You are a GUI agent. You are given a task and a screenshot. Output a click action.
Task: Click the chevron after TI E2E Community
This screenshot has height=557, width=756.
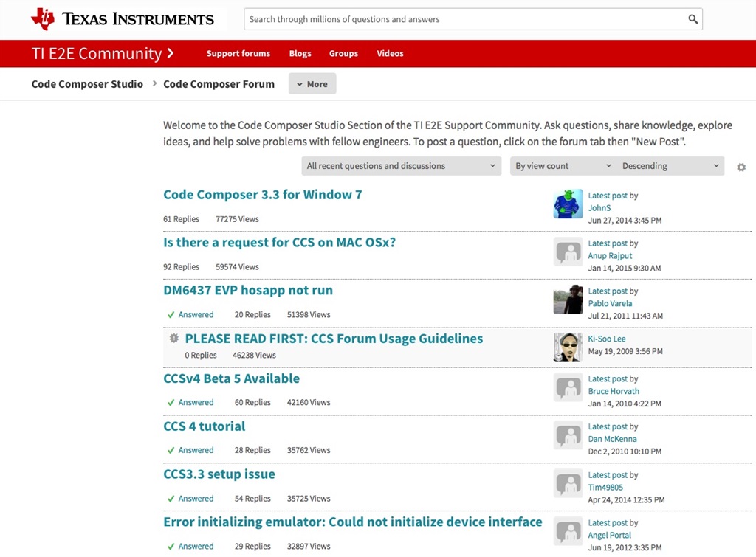[x=171, y=53]
